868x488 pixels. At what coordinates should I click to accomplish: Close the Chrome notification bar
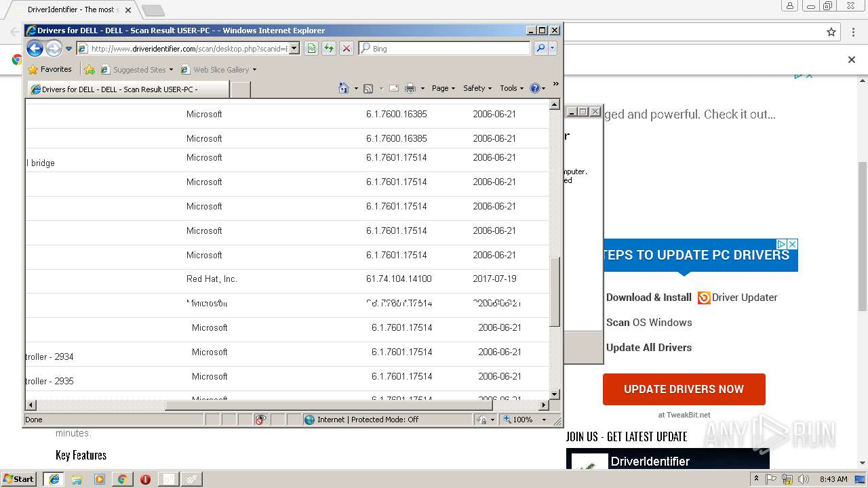click(852, 60)
